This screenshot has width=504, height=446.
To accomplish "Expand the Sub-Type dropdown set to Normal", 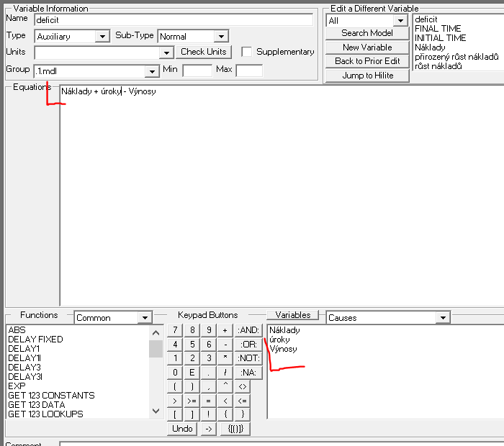I will tap(221, 37).
